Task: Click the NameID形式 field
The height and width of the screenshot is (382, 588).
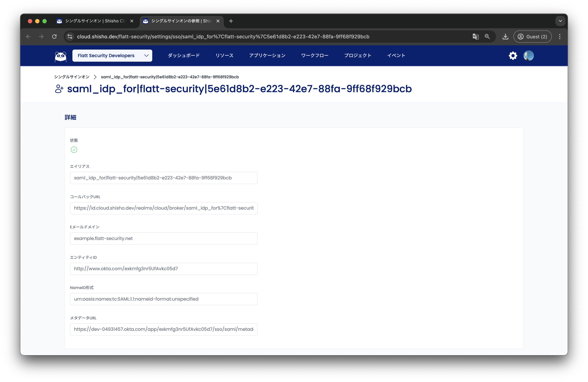Action: (163, 299)
